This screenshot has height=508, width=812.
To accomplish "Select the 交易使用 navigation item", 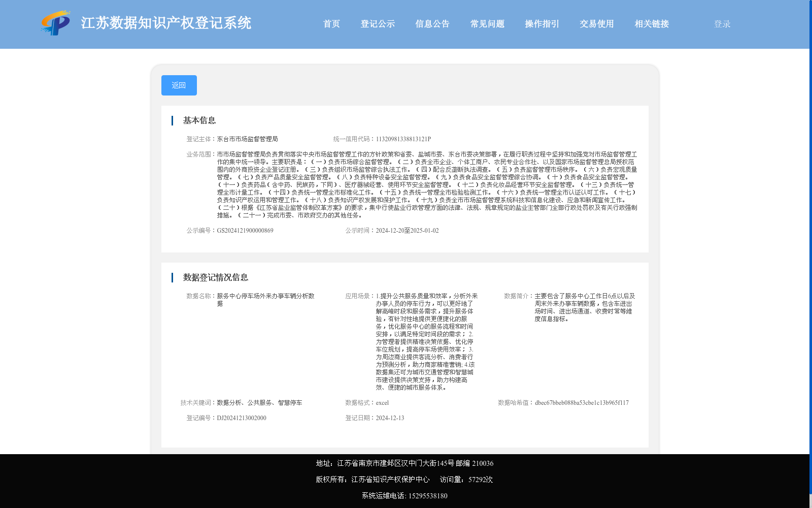I will click(597, 24).
